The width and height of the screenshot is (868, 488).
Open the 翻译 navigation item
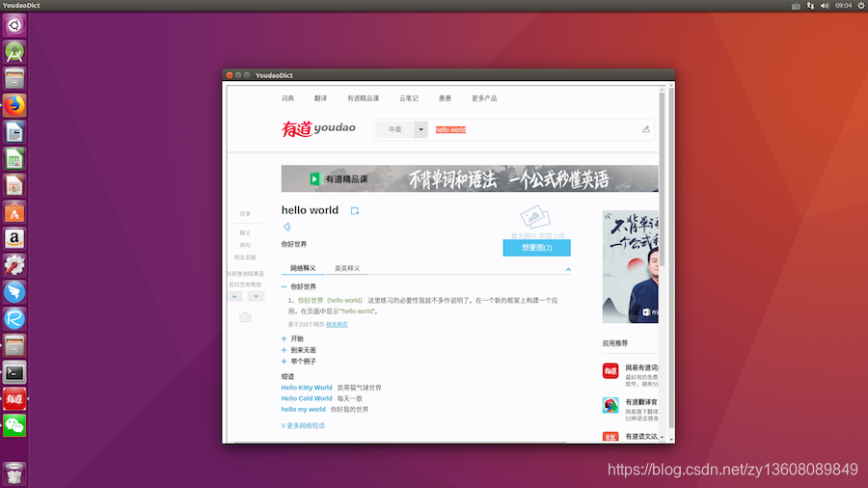(x=320, y=98)
